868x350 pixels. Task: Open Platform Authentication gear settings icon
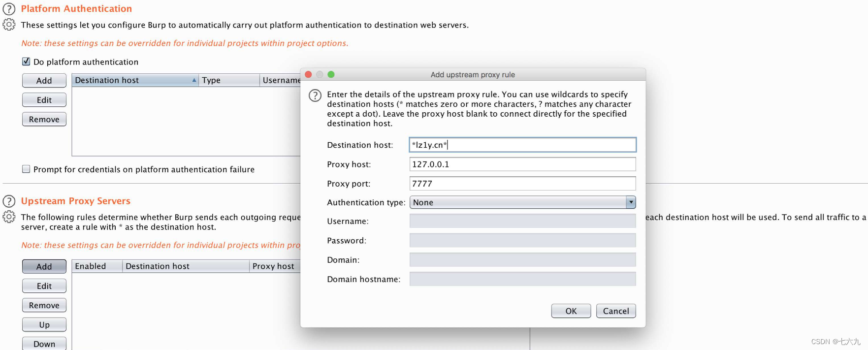[9, 25]
